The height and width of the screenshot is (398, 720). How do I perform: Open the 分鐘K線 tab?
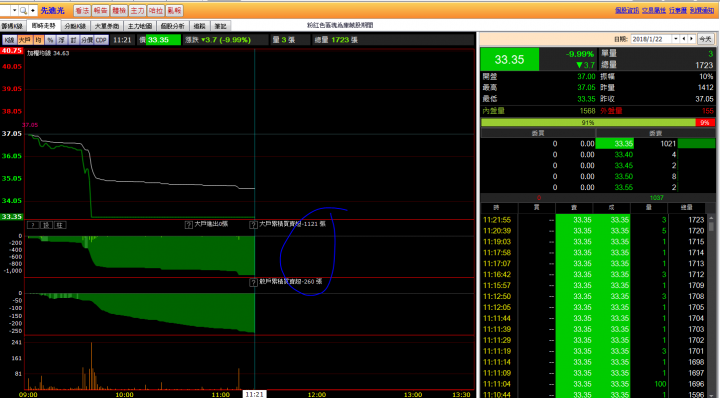coord(75,26)
